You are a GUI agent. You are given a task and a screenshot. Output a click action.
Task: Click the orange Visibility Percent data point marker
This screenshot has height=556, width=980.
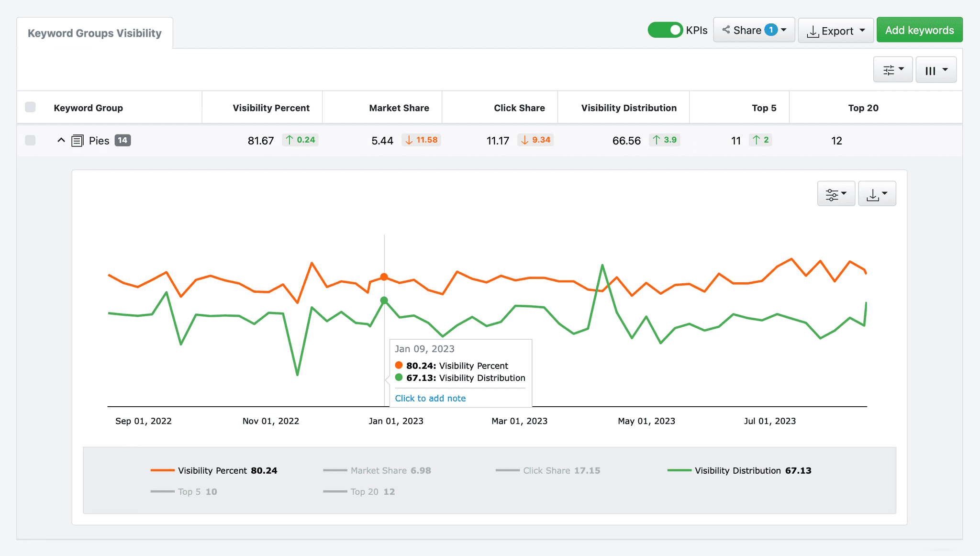pyautogui.click(x=384, y=277)
